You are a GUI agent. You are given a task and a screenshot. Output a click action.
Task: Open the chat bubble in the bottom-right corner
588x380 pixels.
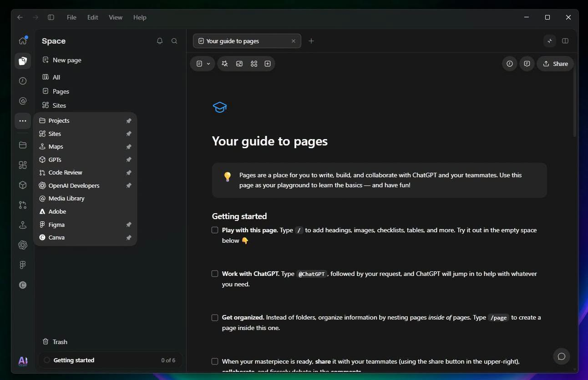click(x=562, y=356)
